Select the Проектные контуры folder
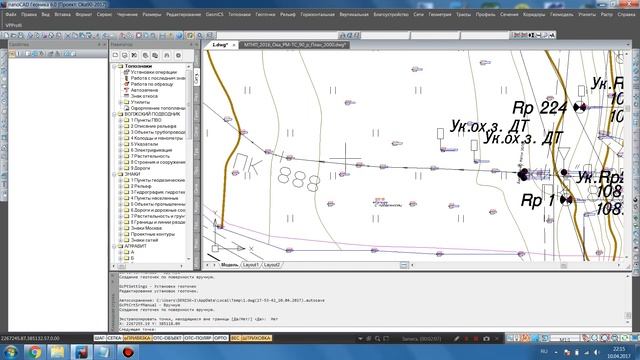 153,234
